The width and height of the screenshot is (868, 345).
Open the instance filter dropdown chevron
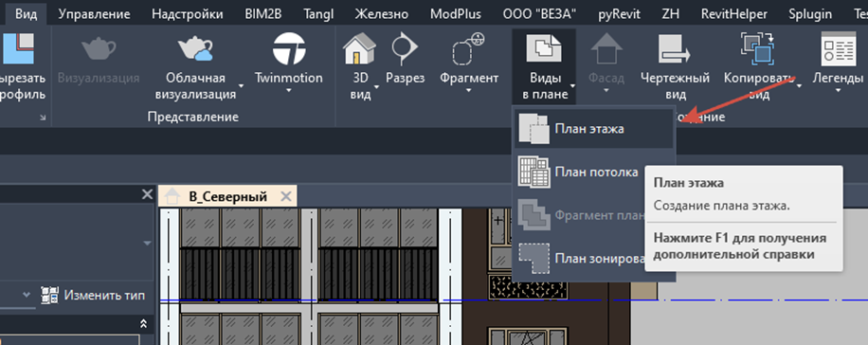tap(27, 295)
